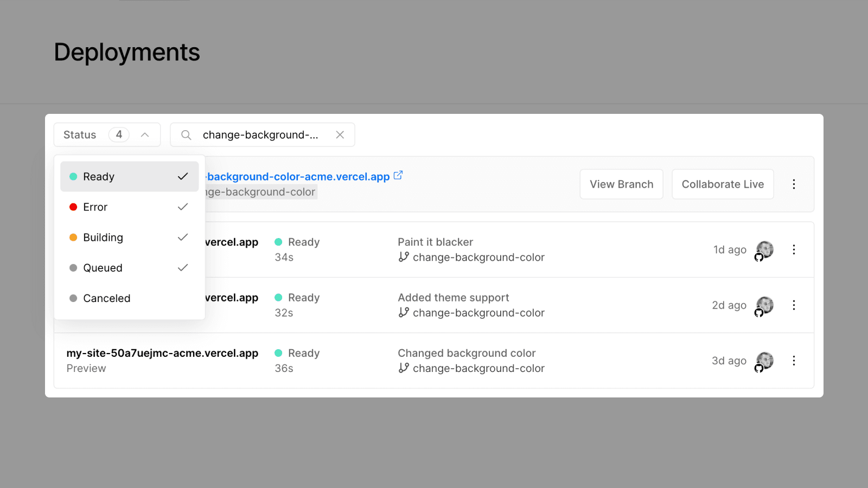Clear the search field with X icon

pos(340,135)
